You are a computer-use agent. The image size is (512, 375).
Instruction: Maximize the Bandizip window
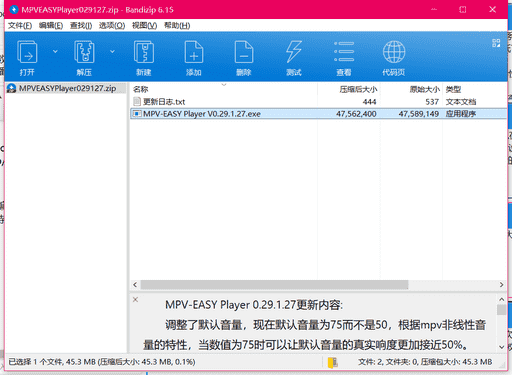463,9
